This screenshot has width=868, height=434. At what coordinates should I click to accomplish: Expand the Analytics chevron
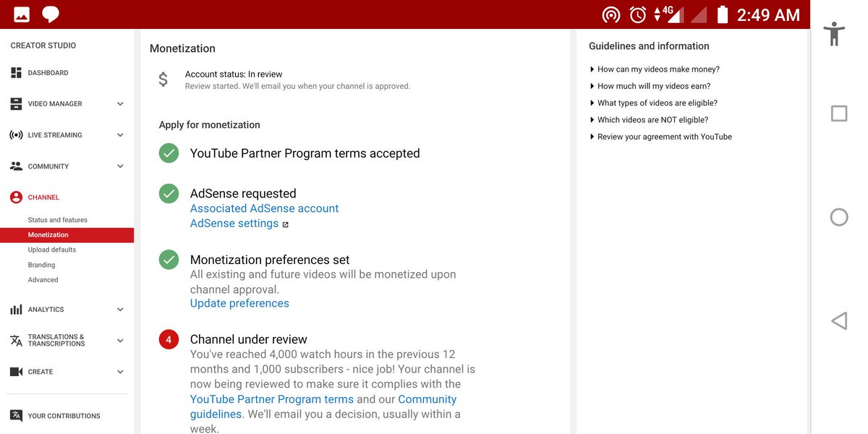coord(120,310)
